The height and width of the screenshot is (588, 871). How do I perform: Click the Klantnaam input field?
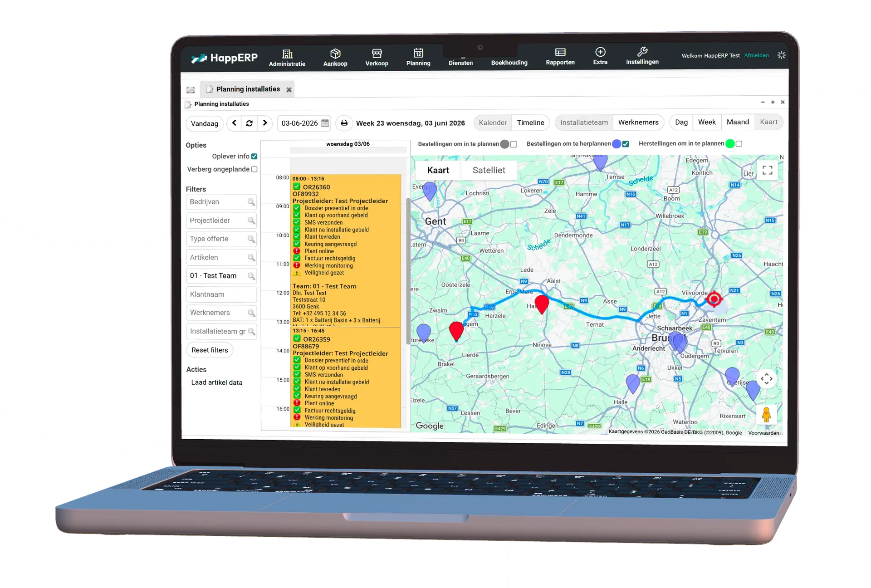click(221, 294)
